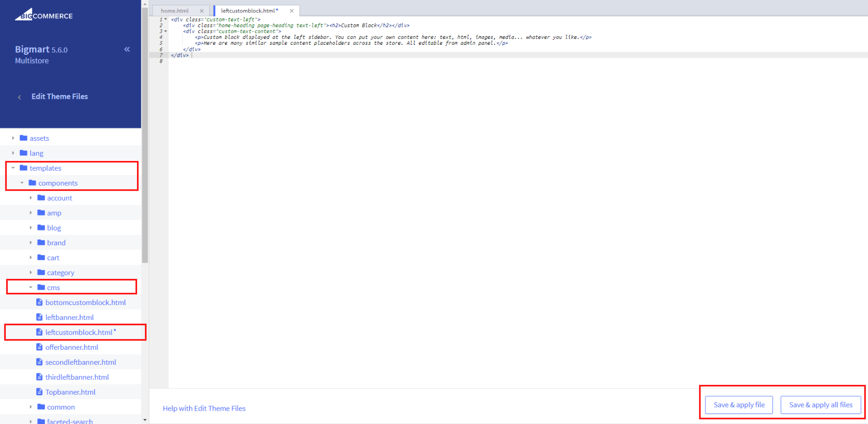Click Save & apply file button
Image resolution: width=868 pixels, height=424 pixels.
[x=739, y=405]
